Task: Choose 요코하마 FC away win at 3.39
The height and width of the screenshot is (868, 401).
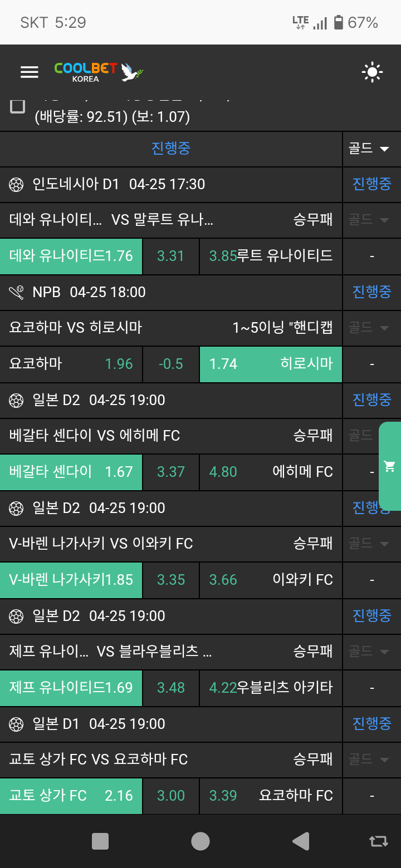Action: 271,796
